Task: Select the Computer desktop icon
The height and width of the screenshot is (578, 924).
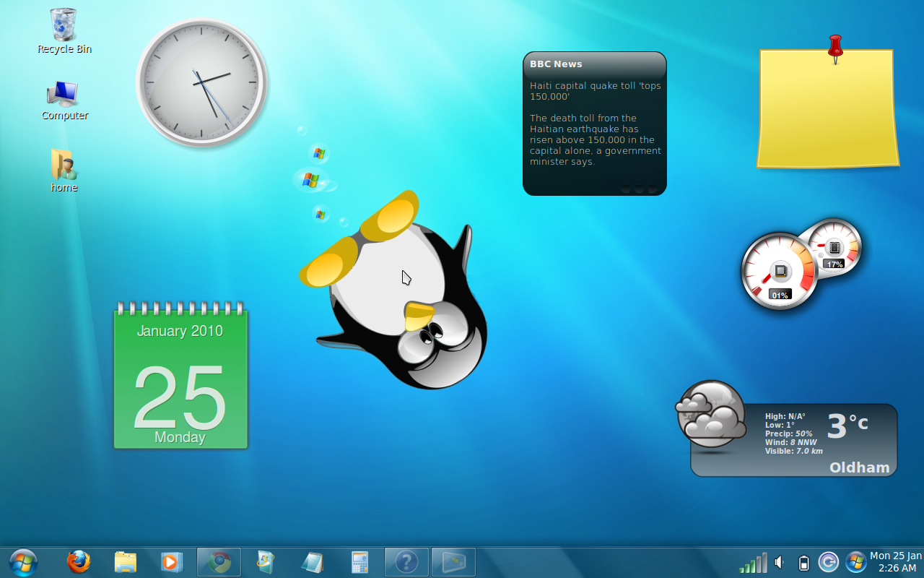Action: [64, 100]
